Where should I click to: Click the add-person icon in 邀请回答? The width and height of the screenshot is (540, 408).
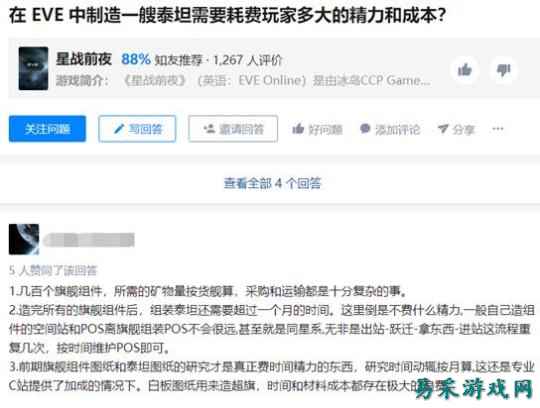pos(209,129)
